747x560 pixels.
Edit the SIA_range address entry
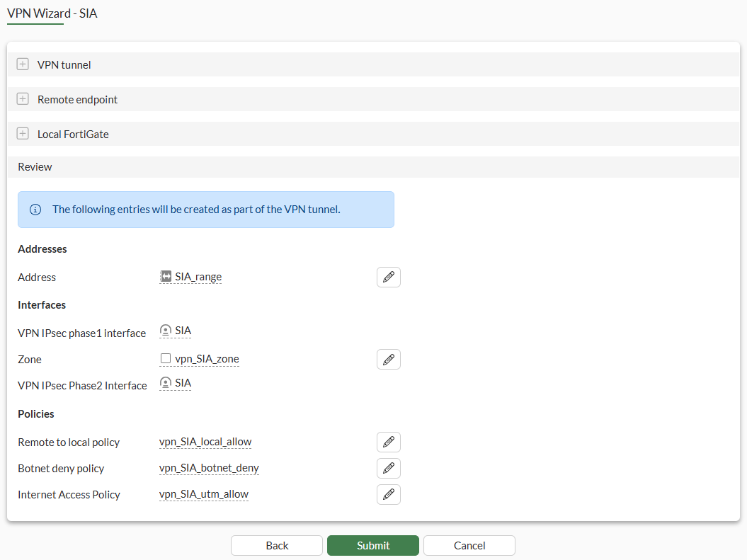pyautogui.click(x=388, y=277)
